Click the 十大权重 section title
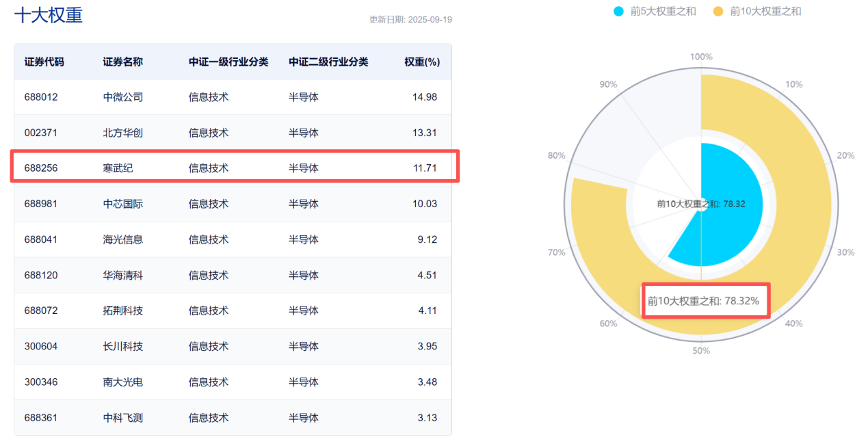 click(x=49, y=15)
